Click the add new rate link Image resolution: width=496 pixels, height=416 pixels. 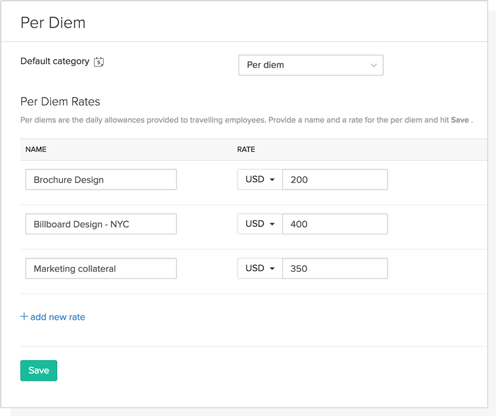53,317
